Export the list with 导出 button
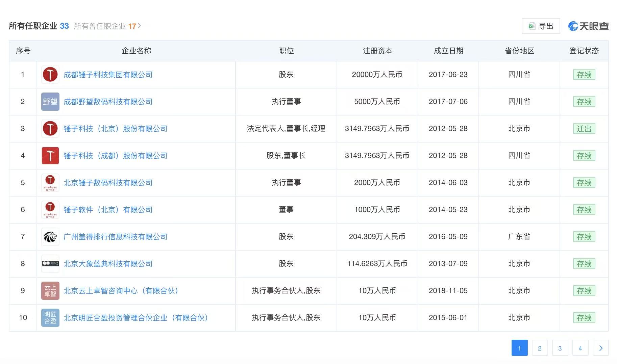The height and width of the screenshot is (364, 617). click(x=541, y=26)
